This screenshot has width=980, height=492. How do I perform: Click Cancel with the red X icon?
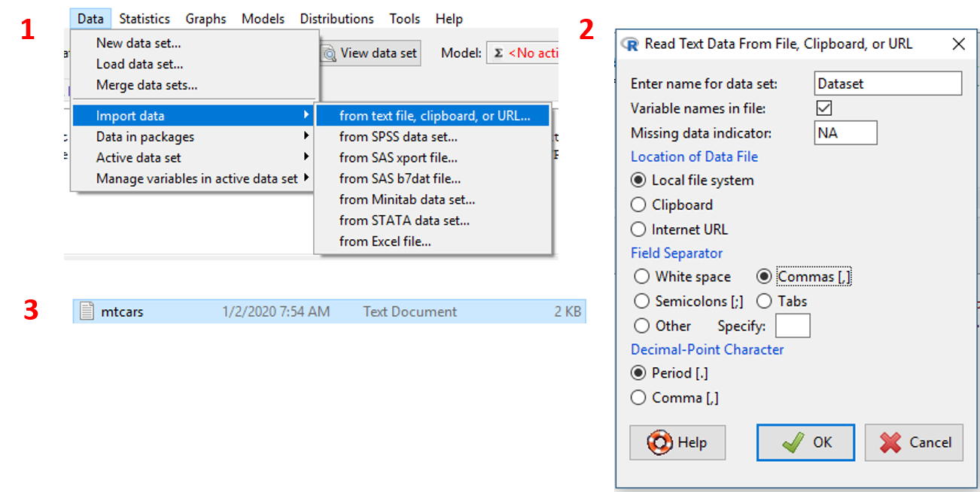(x=914, y=442)
